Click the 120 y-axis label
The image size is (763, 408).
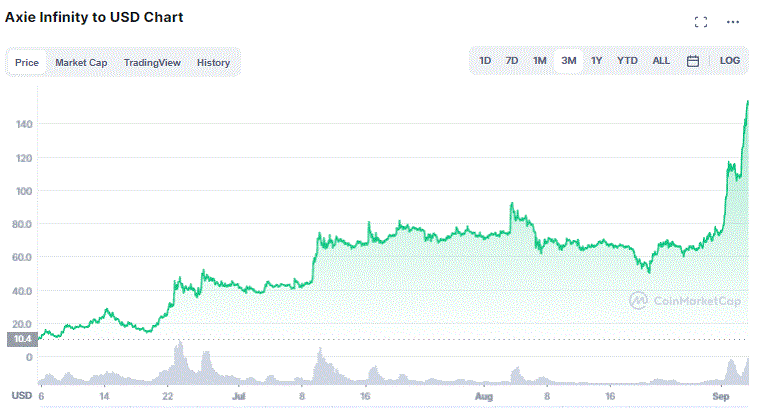[x=24, y=158]
